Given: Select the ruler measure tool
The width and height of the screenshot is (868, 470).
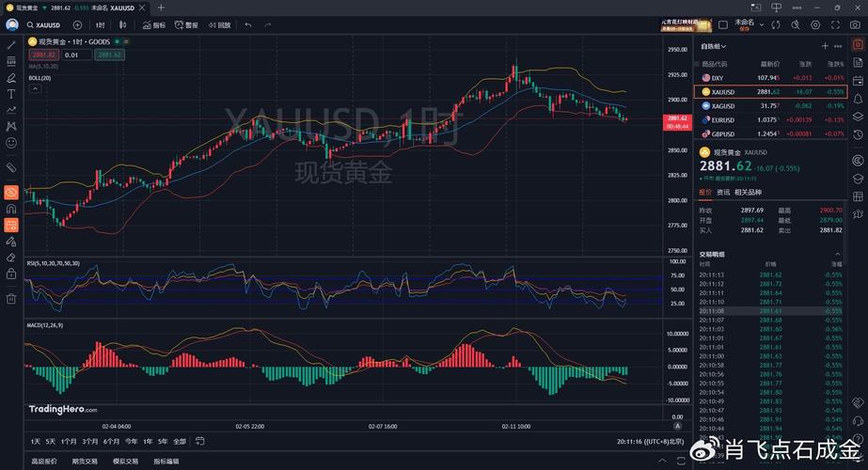Looking at the screenshot, I should tap(11, 167).
